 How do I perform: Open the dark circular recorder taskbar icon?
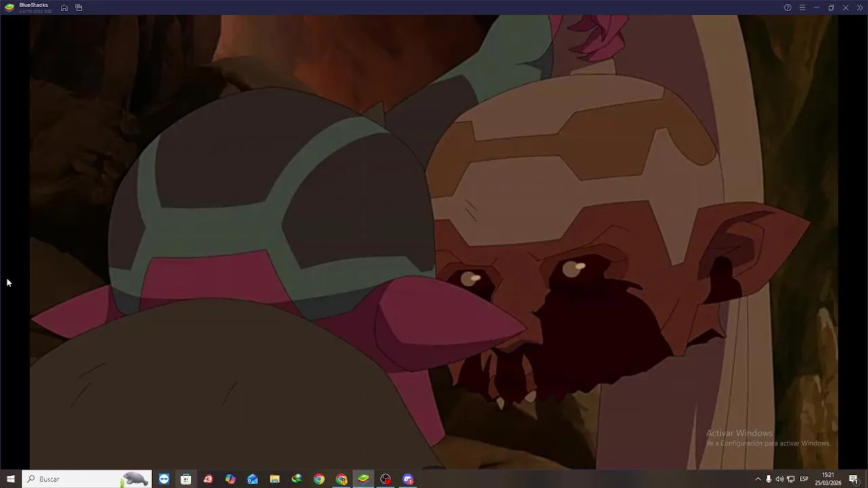click(386, 479)
